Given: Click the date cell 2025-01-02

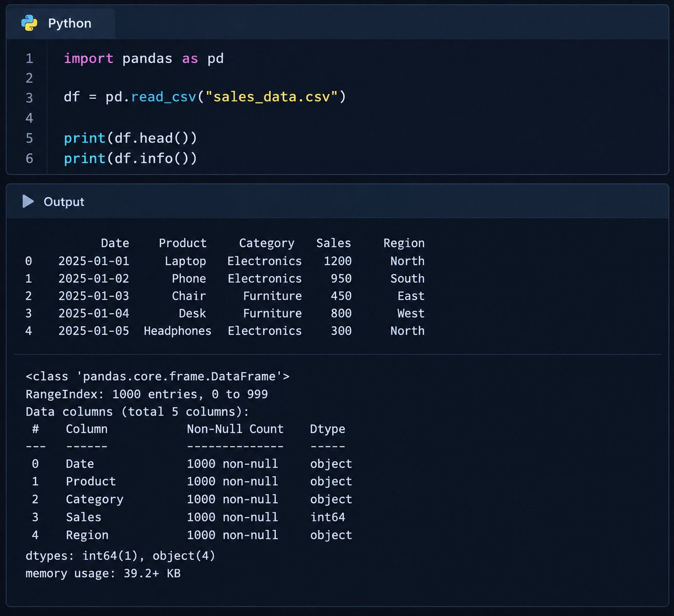Looking at the screenshot, I should coord(94,279).
